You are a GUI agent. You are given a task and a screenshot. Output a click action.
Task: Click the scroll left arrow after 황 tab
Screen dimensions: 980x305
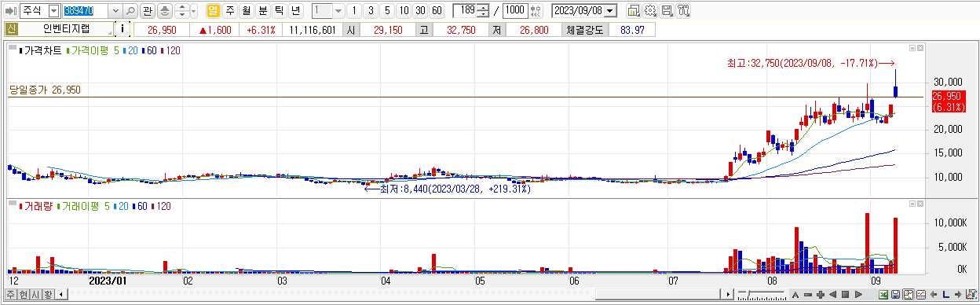[x=62, y=295]
